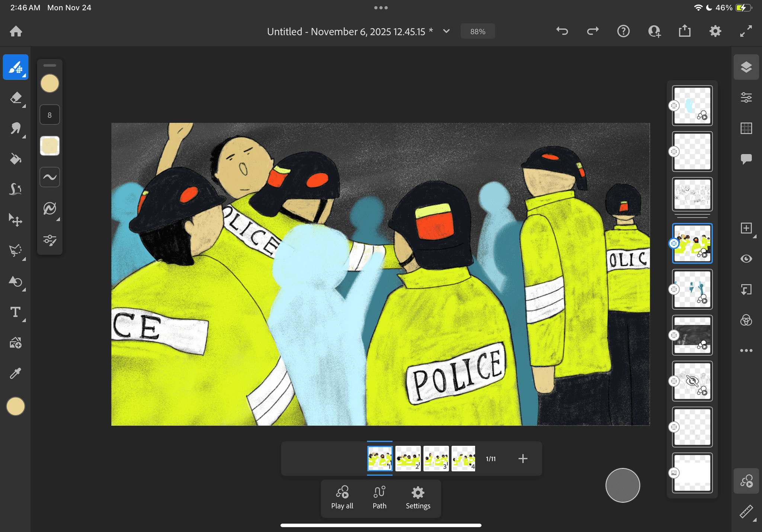Image resolution: width=762 pixels, height=532 pixels.
Task: Select the Eraser tool
Action: pyautogui.click(x=16, y=98)
